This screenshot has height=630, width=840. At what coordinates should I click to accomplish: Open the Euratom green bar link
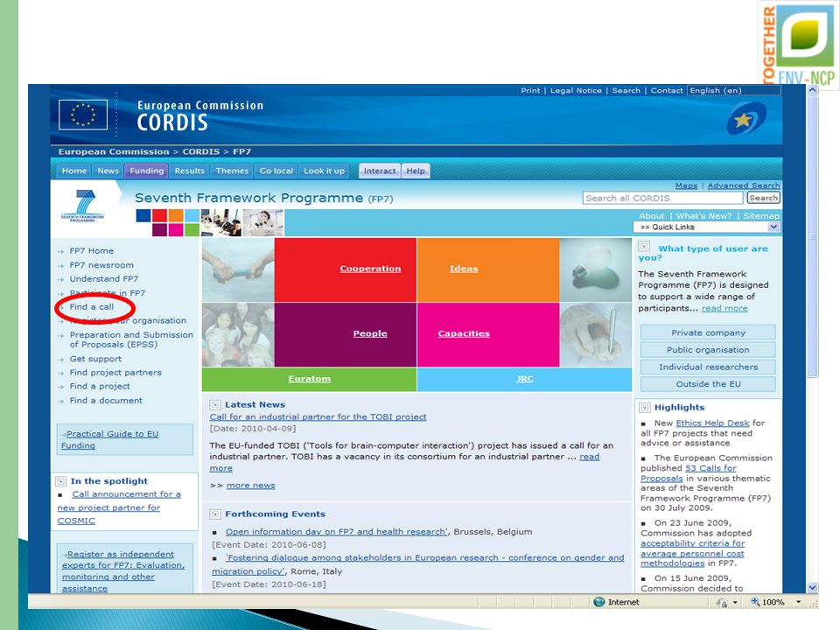309,379
